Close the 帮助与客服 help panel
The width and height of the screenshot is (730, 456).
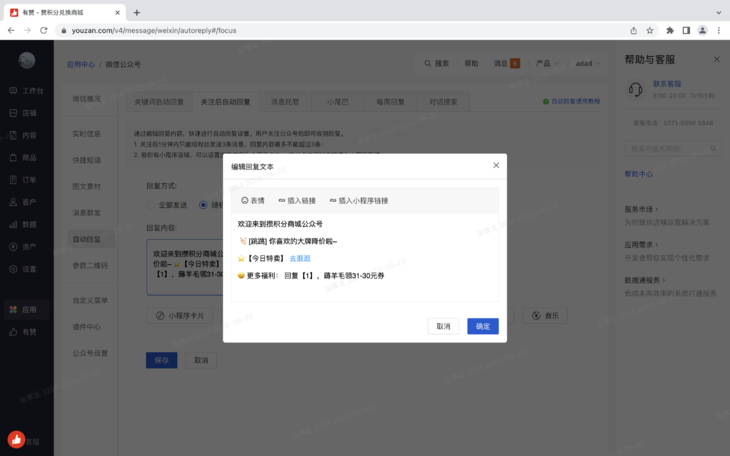point(716,60)
